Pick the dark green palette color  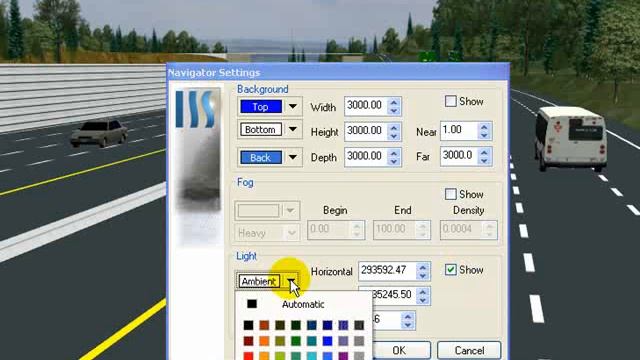pyautogui.click(x=296, y=325)
